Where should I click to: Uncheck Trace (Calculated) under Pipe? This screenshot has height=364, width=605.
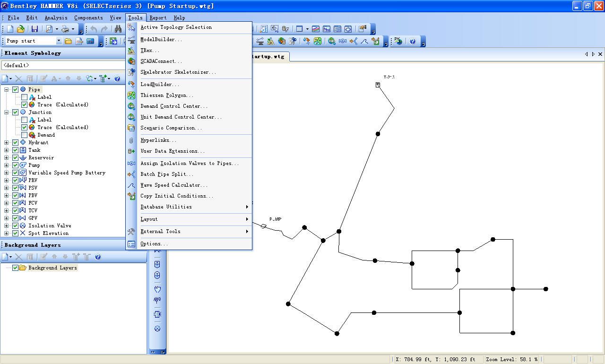pyautogui.click(x=24, y=104)
